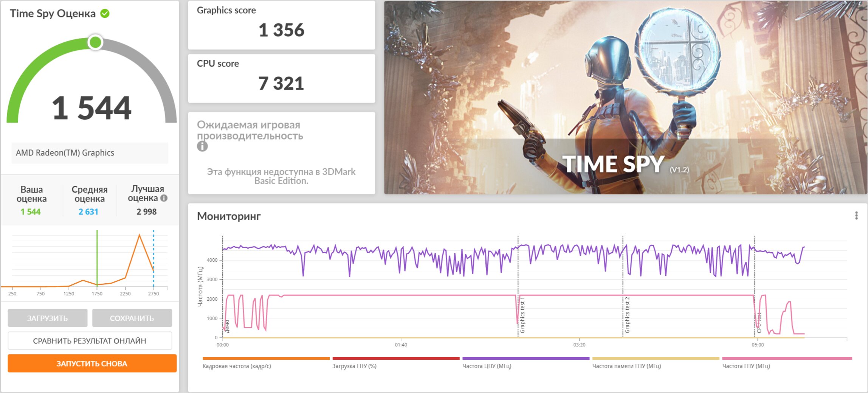Viewport: 868px width, 393px height.
Task: Click the orange ЗАПУСТИТЬ СНОВА button
Action: pos(92,363)
